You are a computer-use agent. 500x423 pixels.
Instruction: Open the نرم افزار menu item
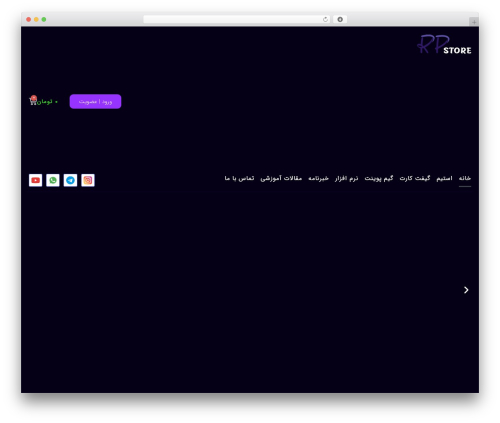coord(346,178)
